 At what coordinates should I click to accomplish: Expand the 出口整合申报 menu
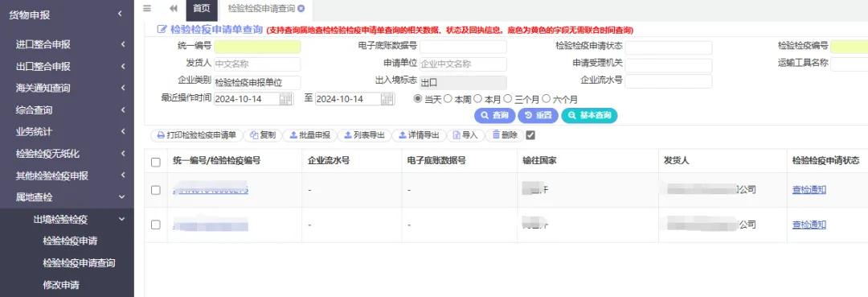click(x=67, y=66)
